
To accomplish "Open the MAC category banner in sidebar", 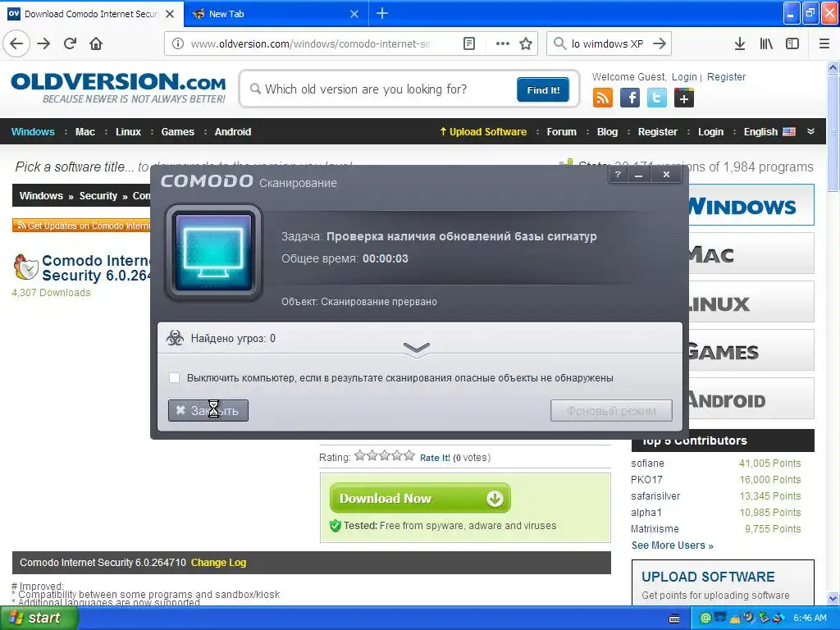I will [750, 253].
